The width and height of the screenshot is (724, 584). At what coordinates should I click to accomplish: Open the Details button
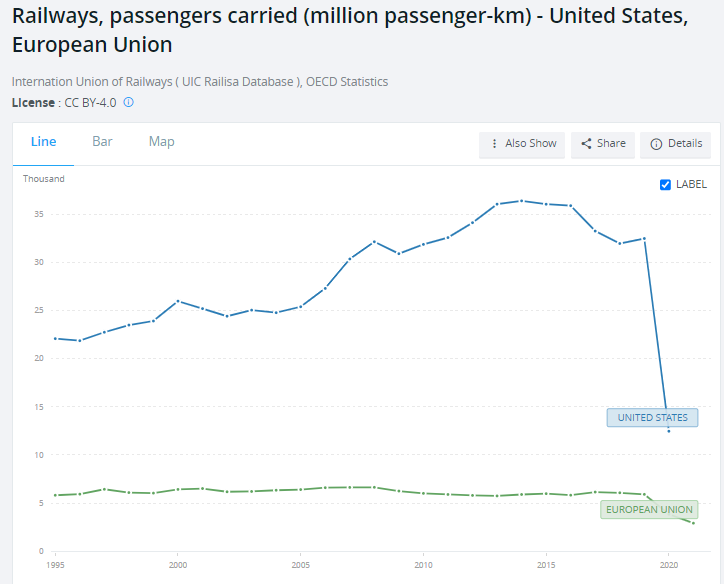tap(675, 144)
